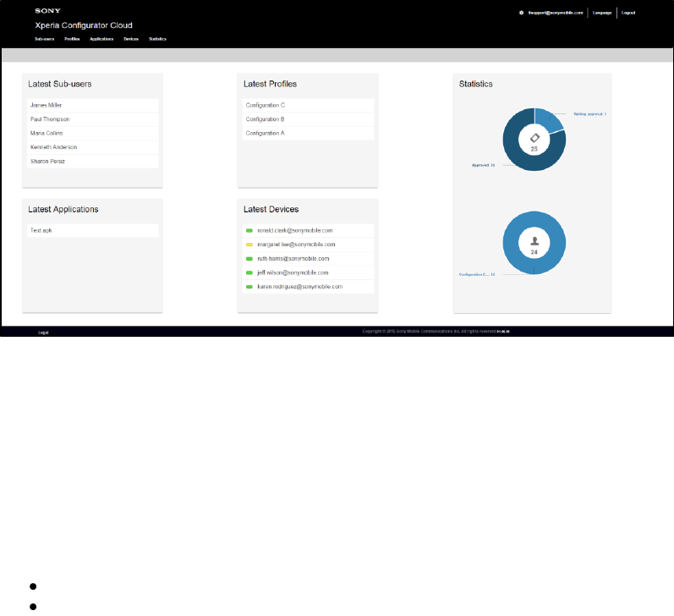Select sub-user Maria Collins
Viewport: 674px width, 616px height.
pyautogui.click(x=92, y=134)
